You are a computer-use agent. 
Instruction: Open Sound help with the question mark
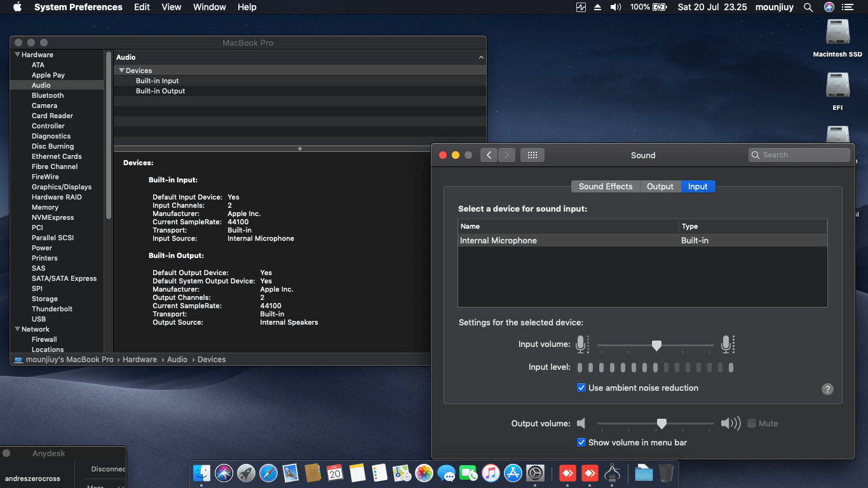(827, 389)
